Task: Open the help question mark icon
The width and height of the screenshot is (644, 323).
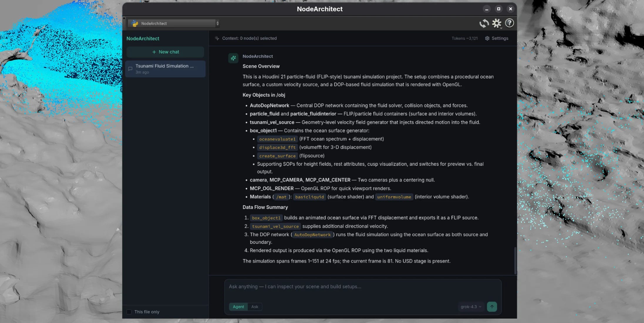Action: 509,23
